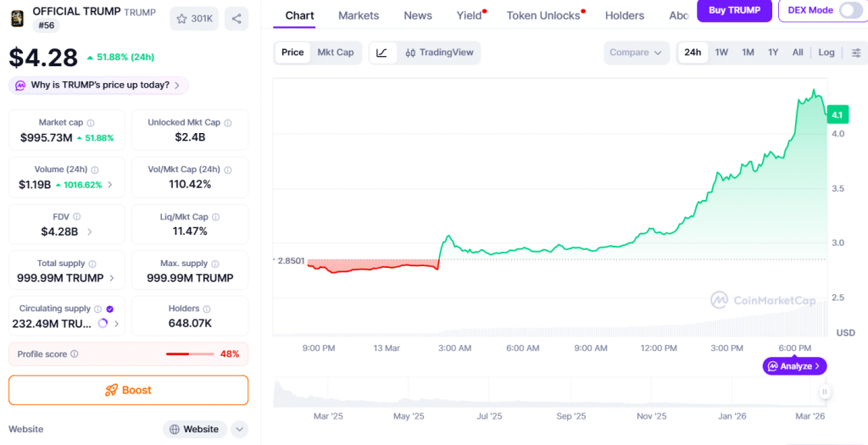This screenshot has width=868, height=445.
Task: Click the timeline range slider handle
Action: tap(824, 392)
